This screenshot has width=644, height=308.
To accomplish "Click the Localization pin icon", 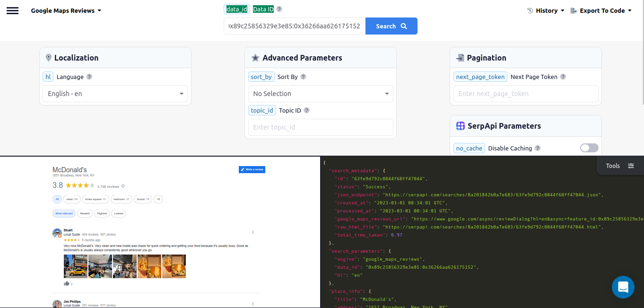I will (x=48, y=58).
